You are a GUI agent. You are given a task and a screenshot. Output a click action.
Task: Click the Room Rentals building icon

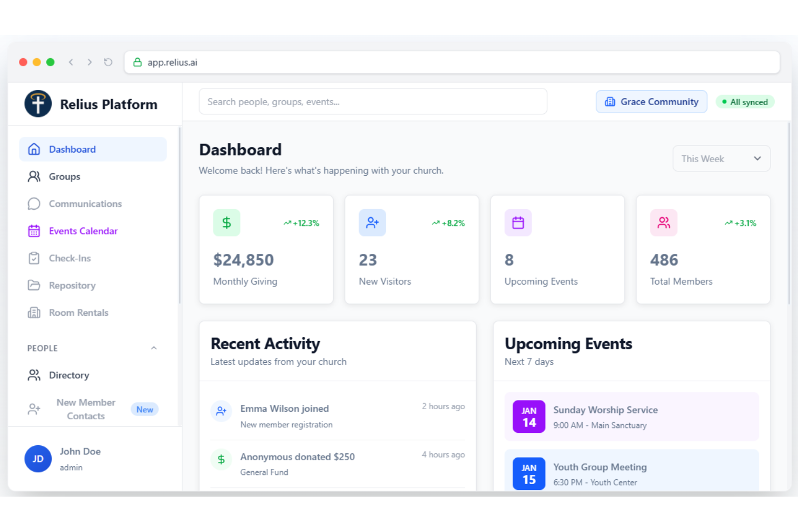[x=34, y=313]
